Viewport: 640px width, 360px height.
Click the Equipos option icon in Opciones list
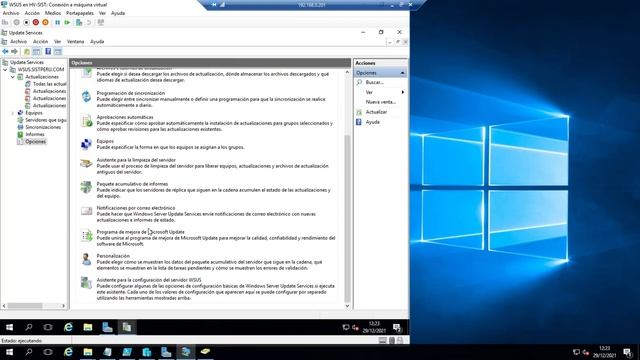86,144
